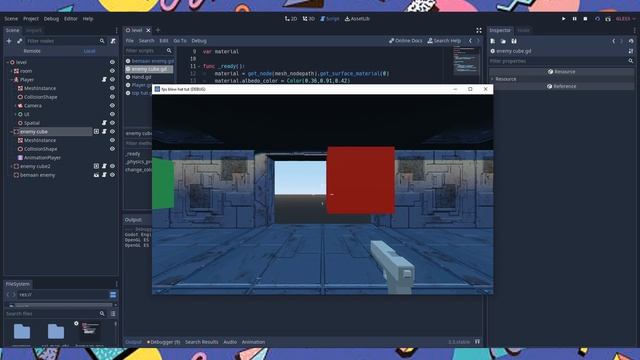
Task: Toggle the visibility eye for the Camera node
Action: point(112,106)
